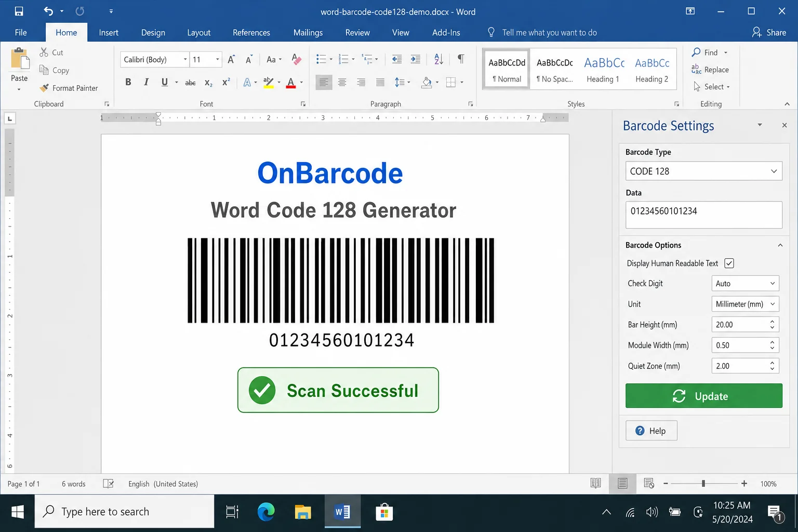The image size is (798, 532).
Task: Undo the last action
Action: click(48, 11)
